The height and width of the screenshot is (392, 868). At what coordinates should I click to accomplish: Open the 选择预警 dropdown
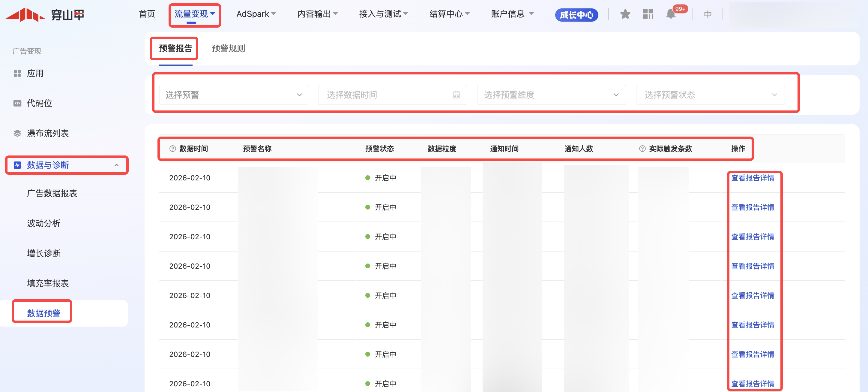tap(233, 95)
